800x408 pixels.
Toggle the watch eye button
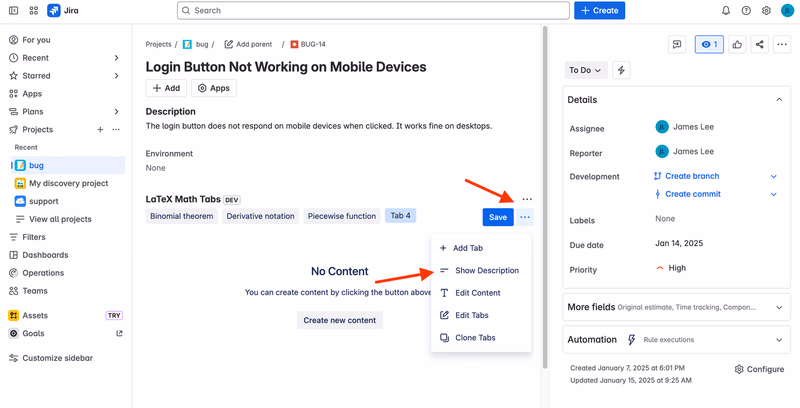(x=709, y=44)
